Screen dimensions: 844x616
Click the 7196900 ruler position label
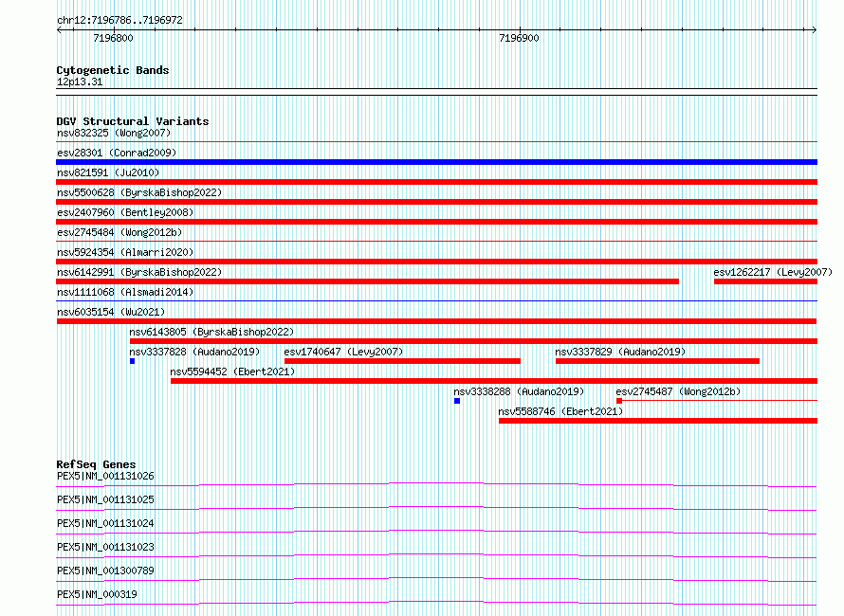(x=519, y=38)
